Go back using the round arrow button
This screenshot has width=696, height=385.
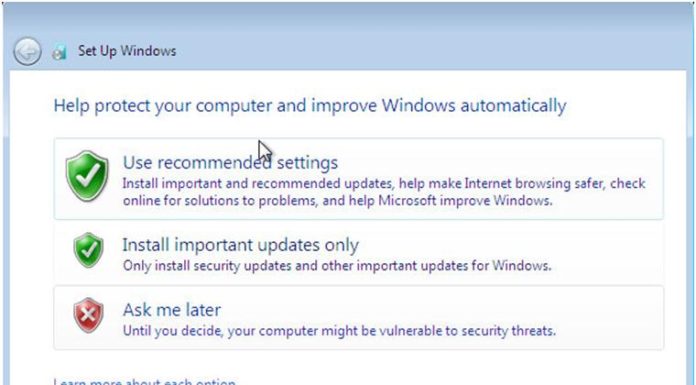click(x=27, y=51)
